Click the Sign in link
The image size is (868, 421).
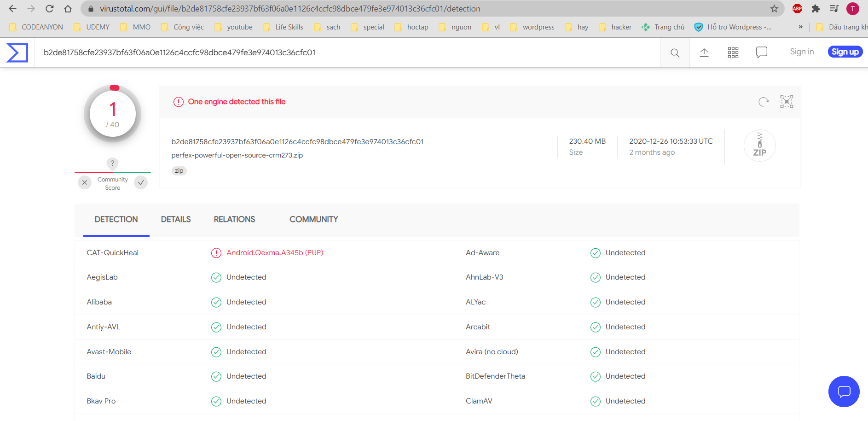[x=802, y=52]
